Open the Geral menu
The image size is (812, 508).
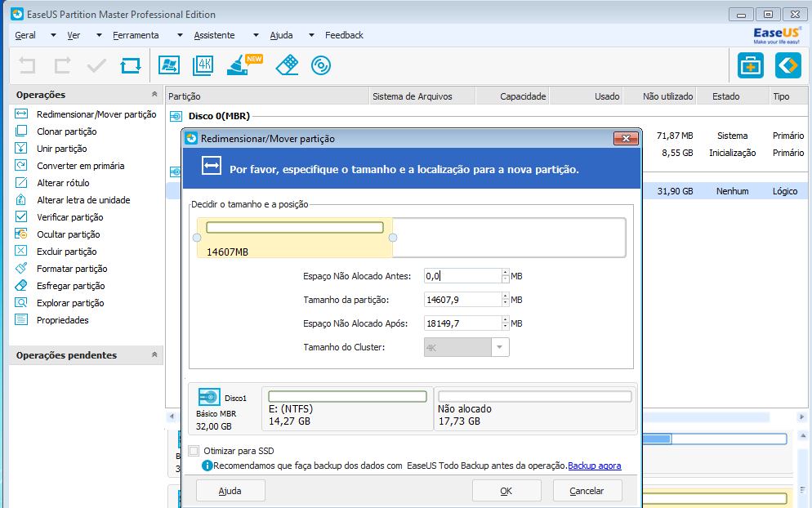point(25,35)
